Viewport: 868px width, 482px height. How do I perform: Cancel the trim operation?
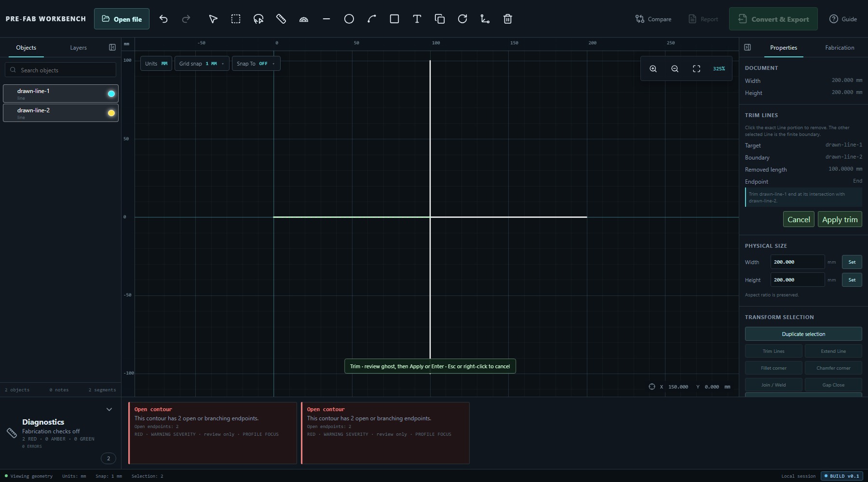799,219
